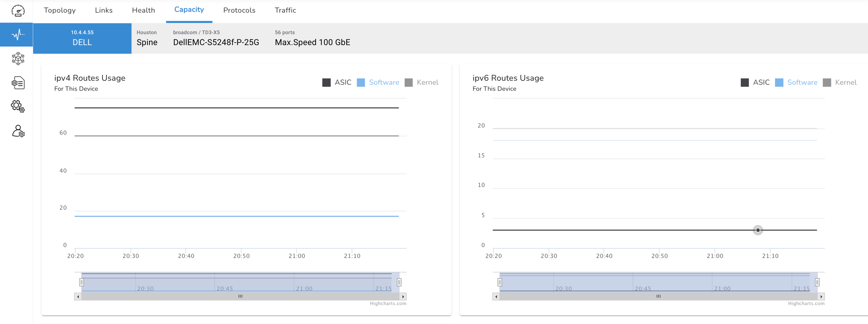
Task: Toggle ASIC series in ipv4 Routes chart
Action: 337,82
